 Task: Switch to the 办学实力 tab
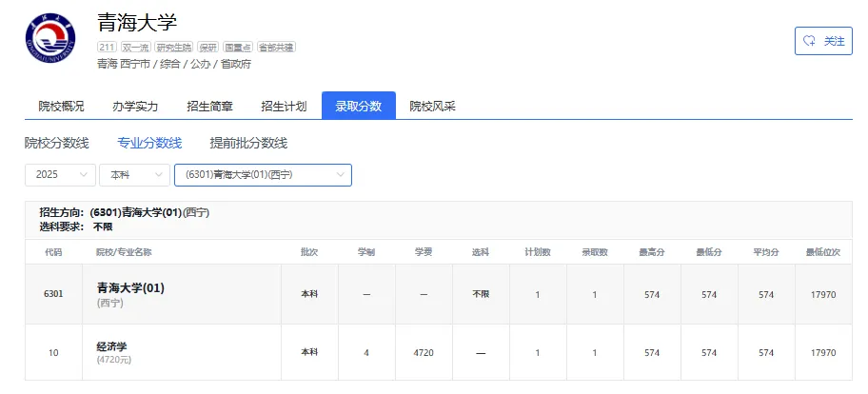click(135, 107)
